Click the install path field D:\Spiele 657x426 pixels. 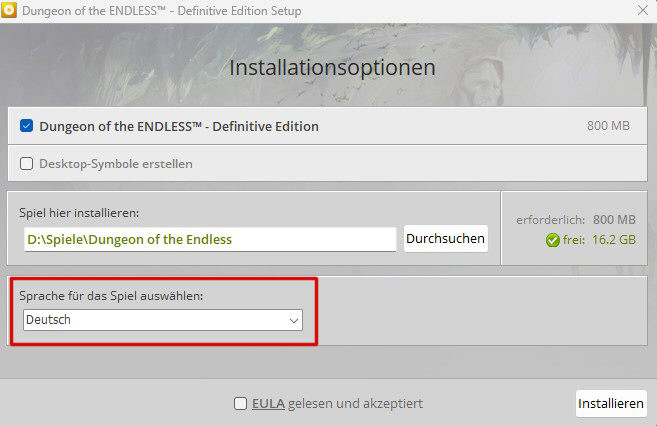pyautogui.click(x=210, y=239)
